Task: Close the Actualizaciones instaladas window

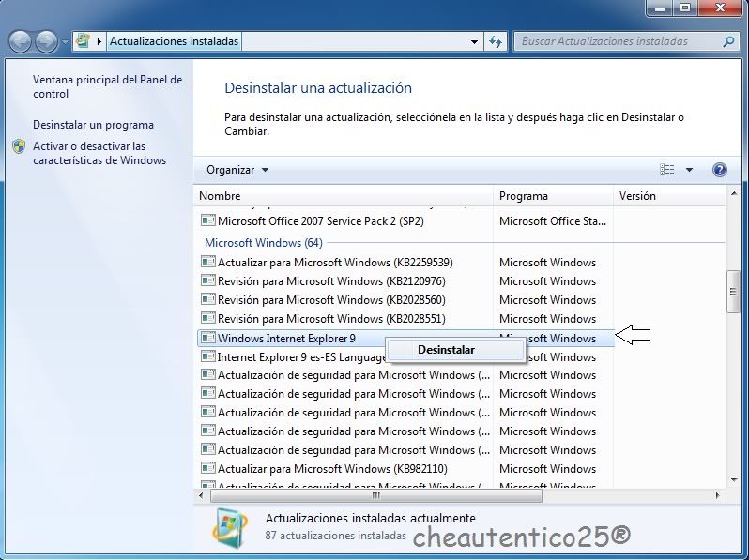Action: 721,8
